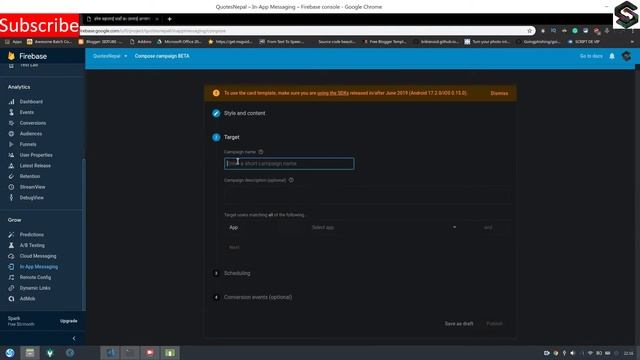
Task: Open Predictions under Grow
Action: click(31, 235)
